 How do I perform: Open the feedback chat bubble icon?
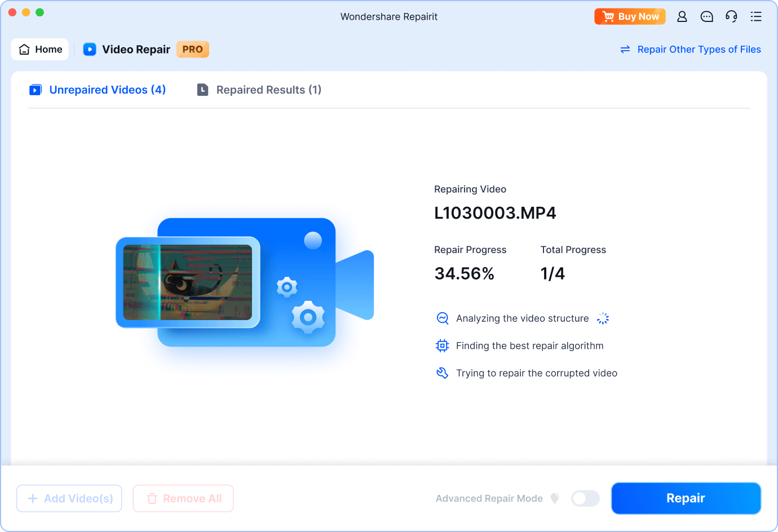[707, 16]
